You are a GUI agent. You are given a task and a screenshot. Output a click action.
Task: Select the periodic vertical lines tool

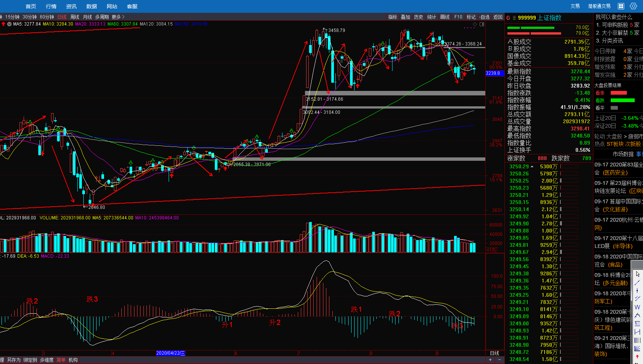pos(637,340)
